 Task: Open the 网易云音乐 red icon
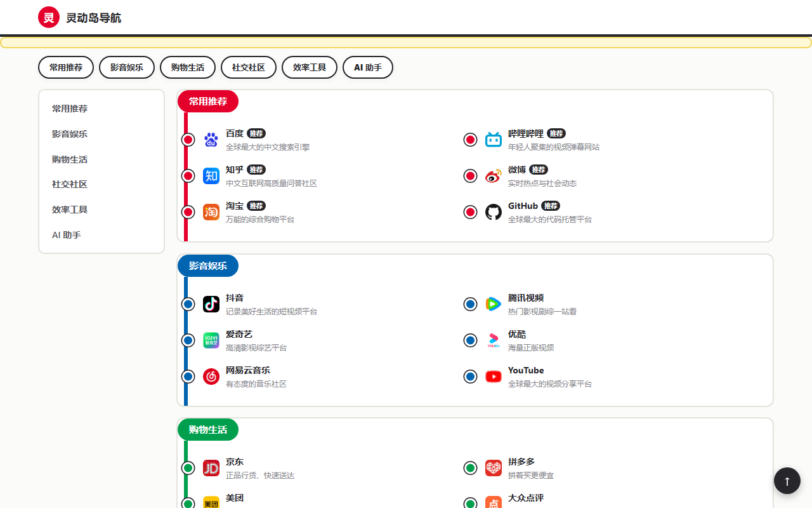point(211,377)
